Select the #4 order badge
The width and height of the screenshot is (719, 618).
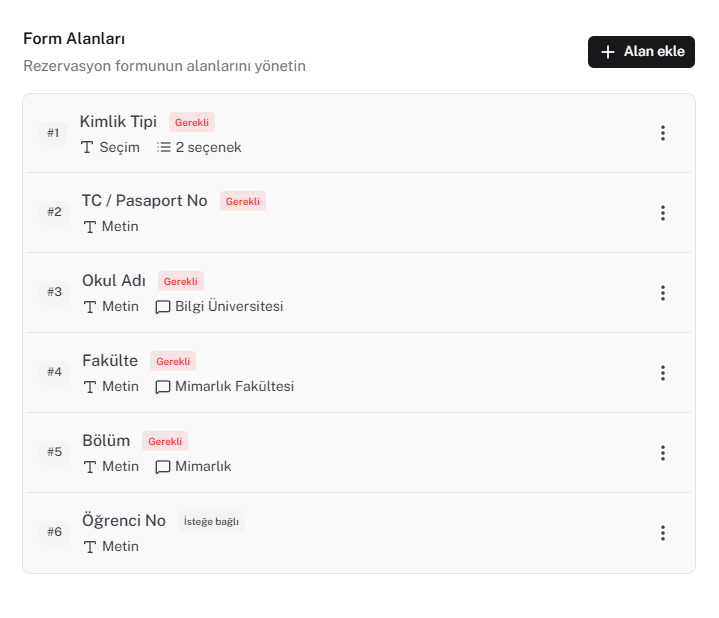coord(55,372)
